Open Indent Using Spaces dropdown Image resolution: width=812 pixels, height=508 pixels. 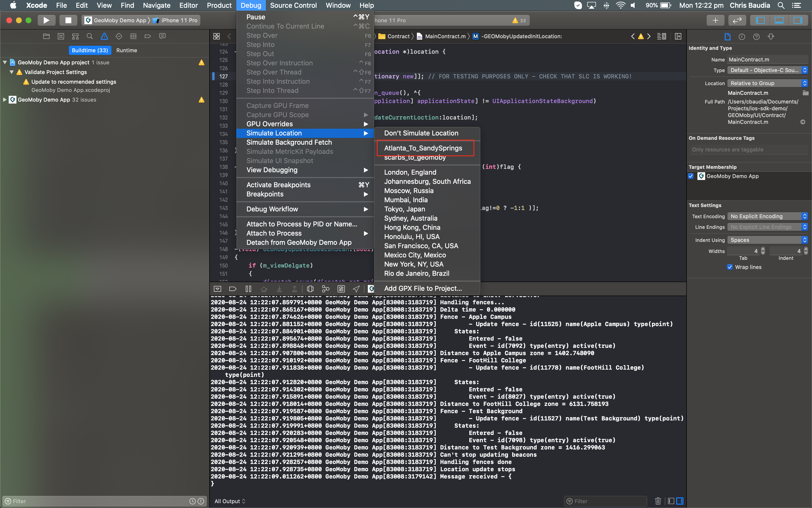768,240
